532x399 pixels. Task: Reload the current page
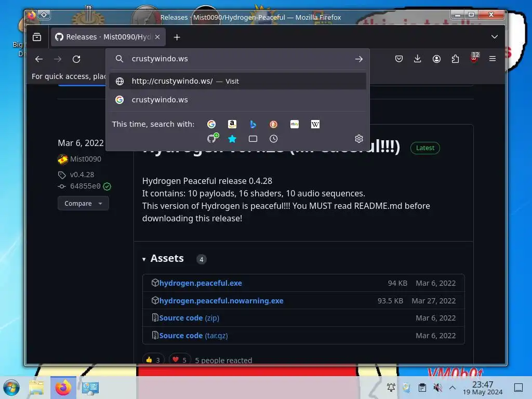click(x=76, y=59)
